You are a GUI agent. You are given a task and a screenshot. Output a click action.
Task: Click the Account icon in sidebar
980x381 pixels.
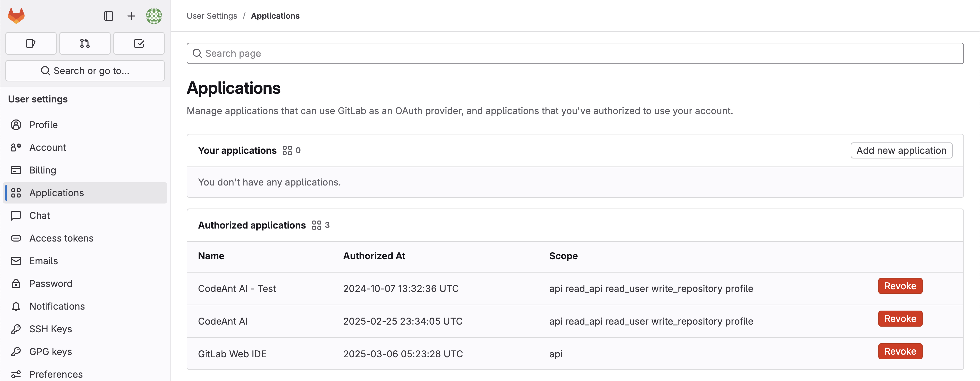point(16,148)
